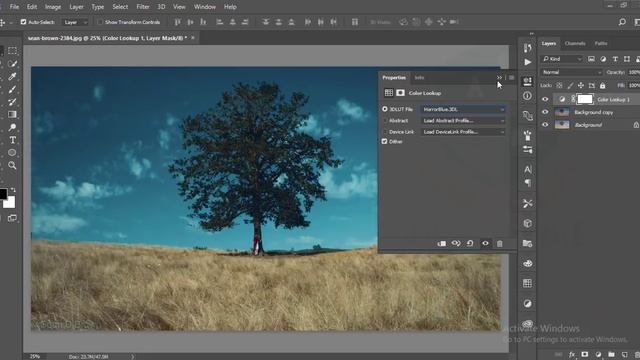Select the 3DLUT File radio button
640x360 pixels.
384,109
